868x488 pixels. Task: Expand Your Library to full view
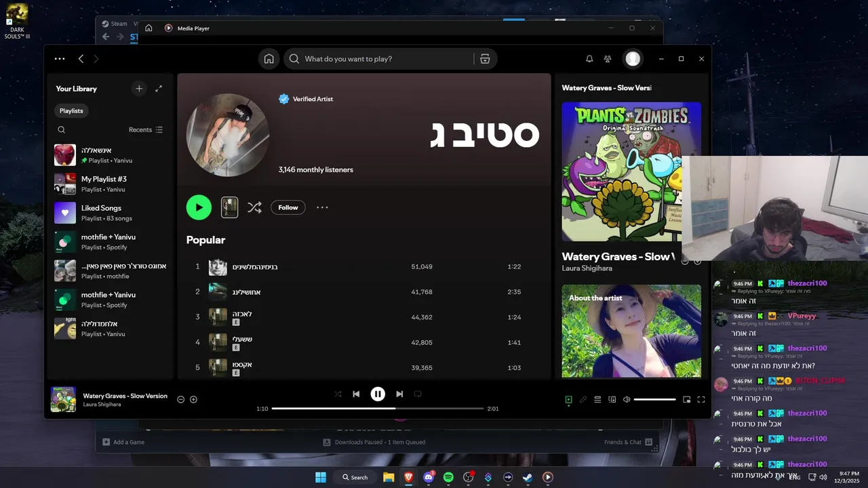tap(159, 89)
